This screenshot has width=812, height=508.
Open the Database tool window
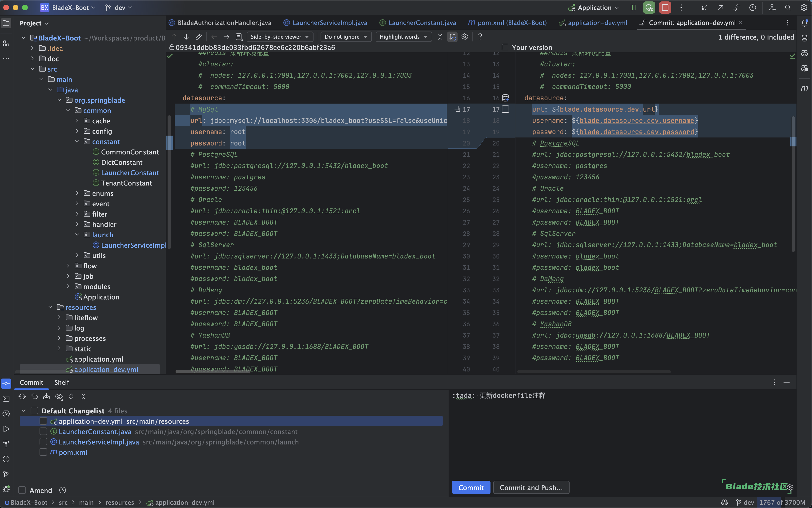click(804, 38)
